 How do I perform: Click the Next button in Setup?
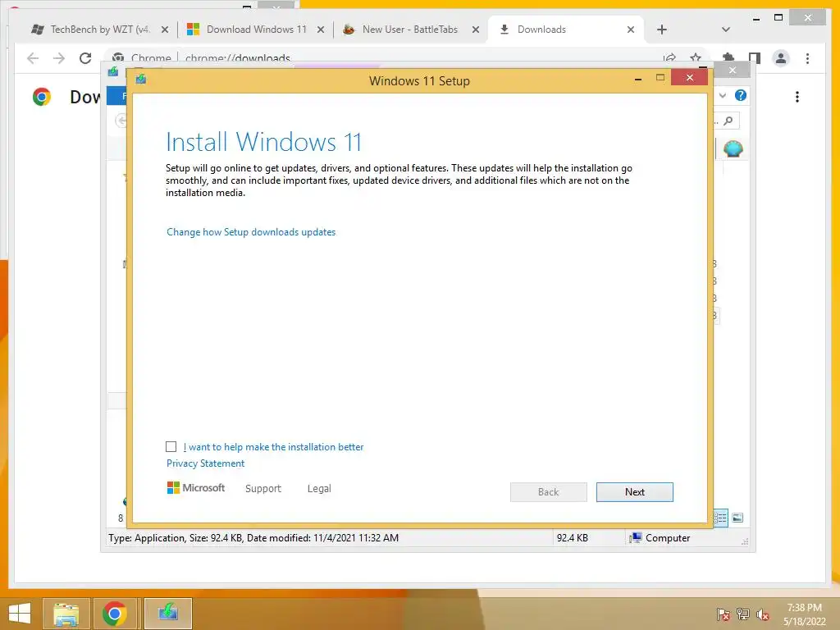point(634,492)
